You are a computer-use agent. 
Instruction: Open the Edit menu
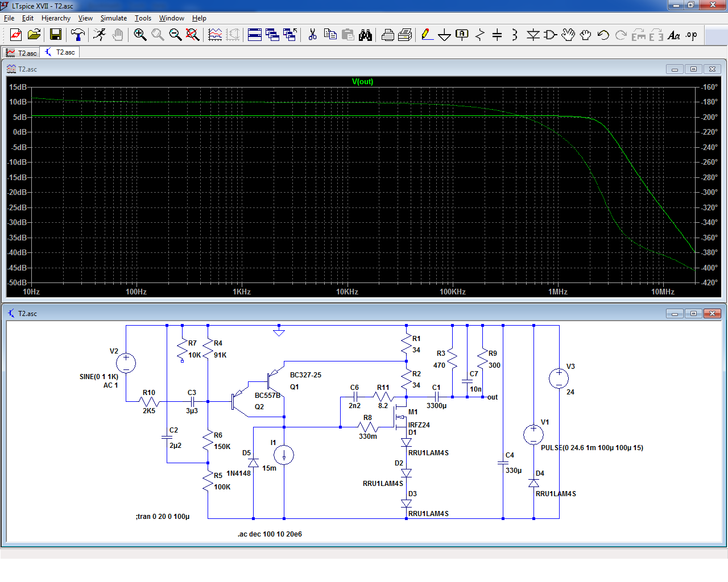(x=28, y=18)
